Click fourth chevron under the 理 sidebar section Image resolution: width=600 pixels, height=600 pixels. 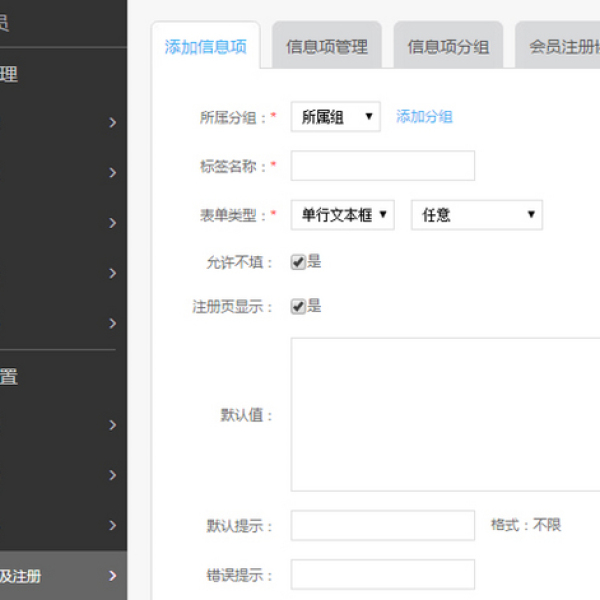coord(113,273)
